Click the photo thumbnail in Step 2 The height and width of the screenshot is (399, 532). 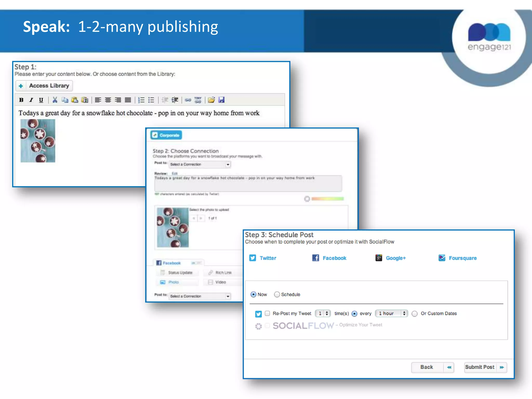173,227
